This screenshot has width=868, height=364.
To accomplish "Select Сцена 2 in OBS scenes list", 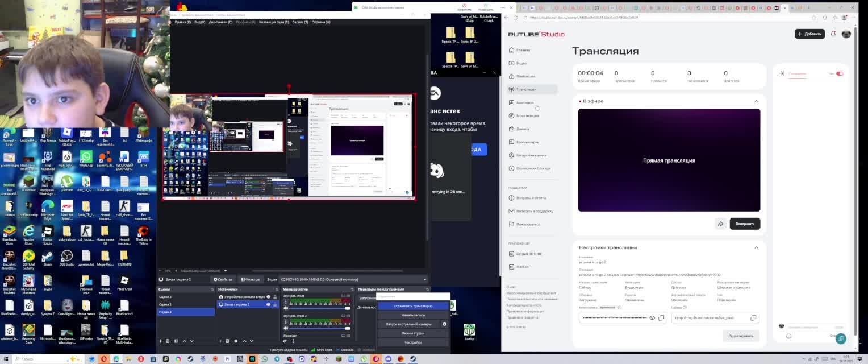I will tap(186, 304).
